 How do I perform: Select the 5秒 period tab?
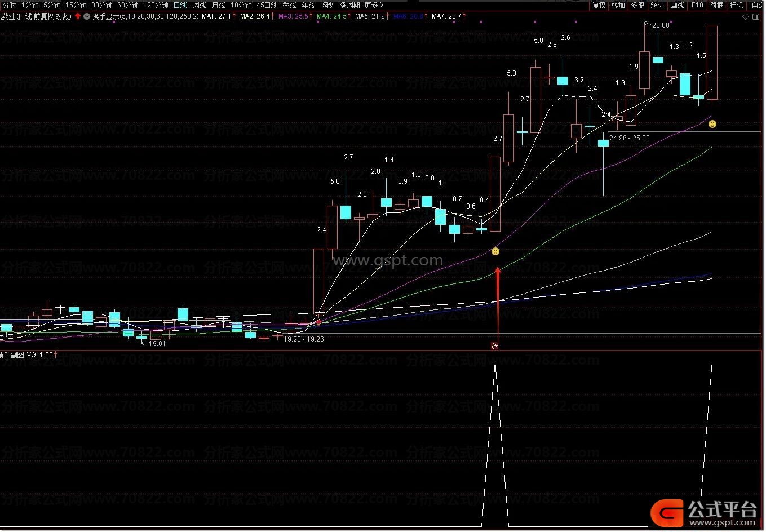tap(327, 5)
